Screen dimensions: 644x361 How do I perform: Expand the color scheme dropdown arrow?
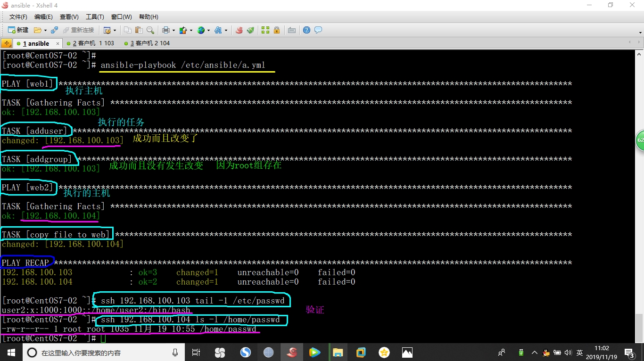pyautogui.click(x=191, y=30)
